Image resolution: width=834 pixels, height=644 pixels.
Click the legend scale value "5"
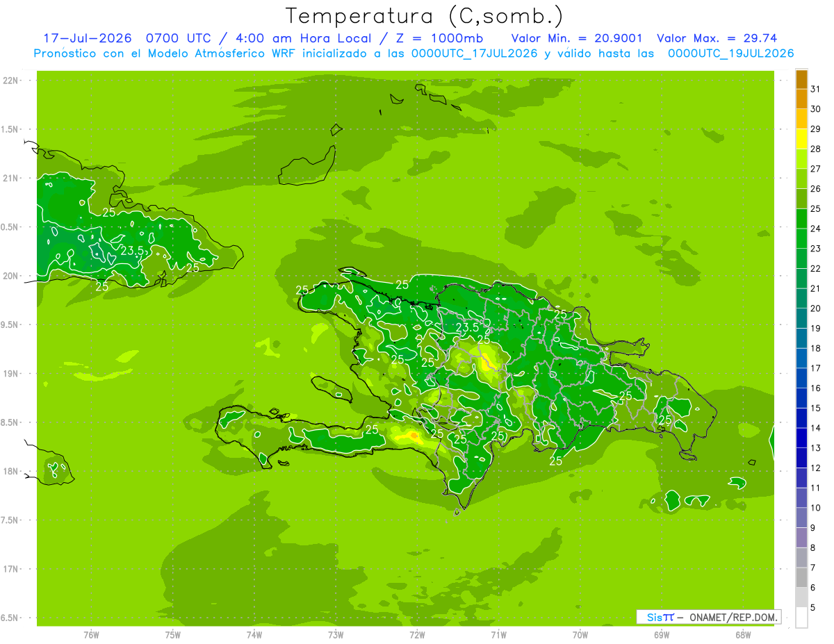813,608
